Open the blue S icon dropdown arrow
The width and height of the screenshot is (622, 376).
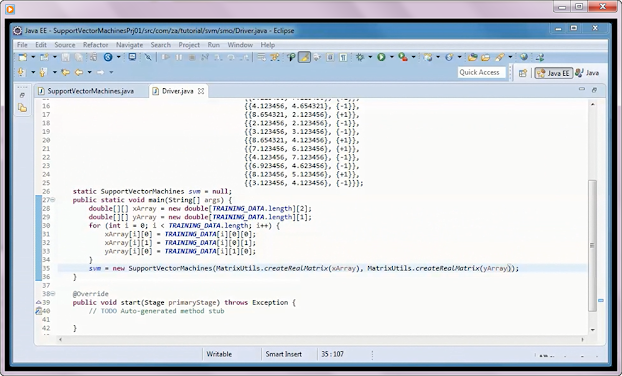click(118, 58)
